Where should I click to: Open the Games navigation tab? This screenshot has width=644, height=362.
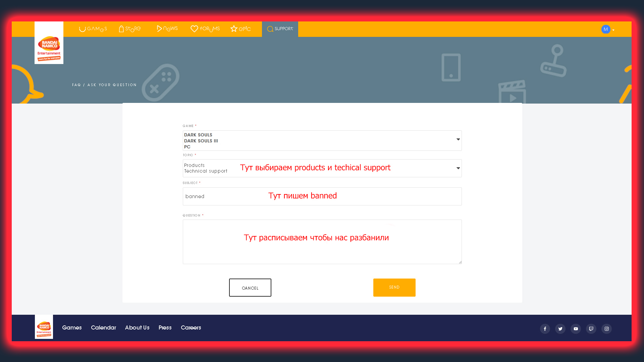(x=93, y=29)
